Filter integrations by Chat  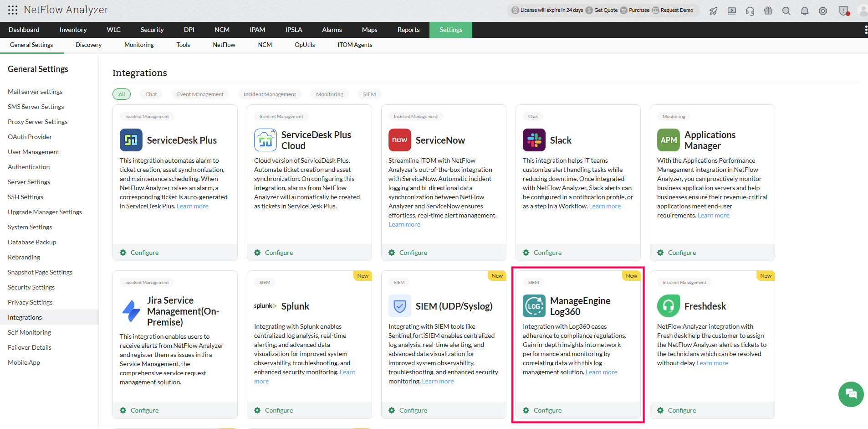(x=151, y=94)
